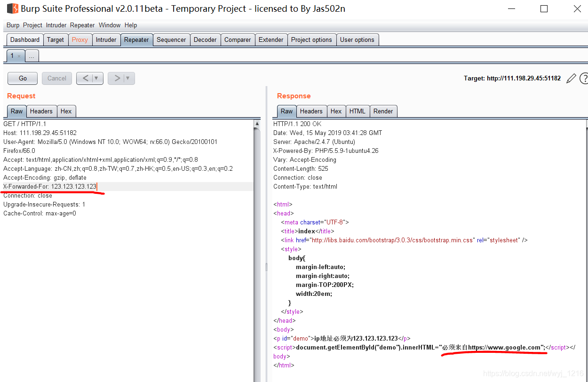Select the Repeater tool tab
Screen dimensions: 588x382
coord(136,40)
